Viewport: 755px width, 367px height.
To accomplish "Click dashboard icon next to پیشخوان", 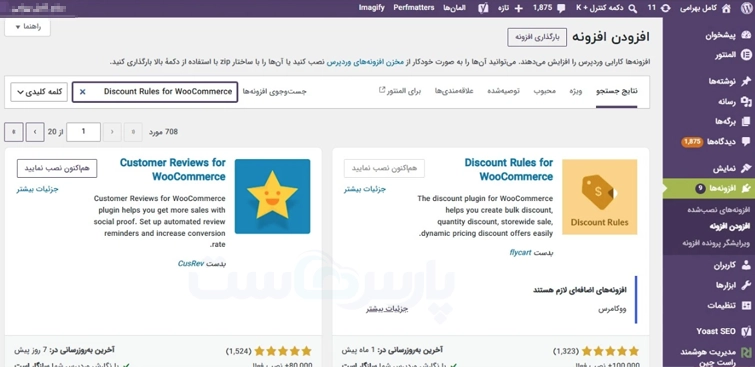I will [x=746, y=35].
